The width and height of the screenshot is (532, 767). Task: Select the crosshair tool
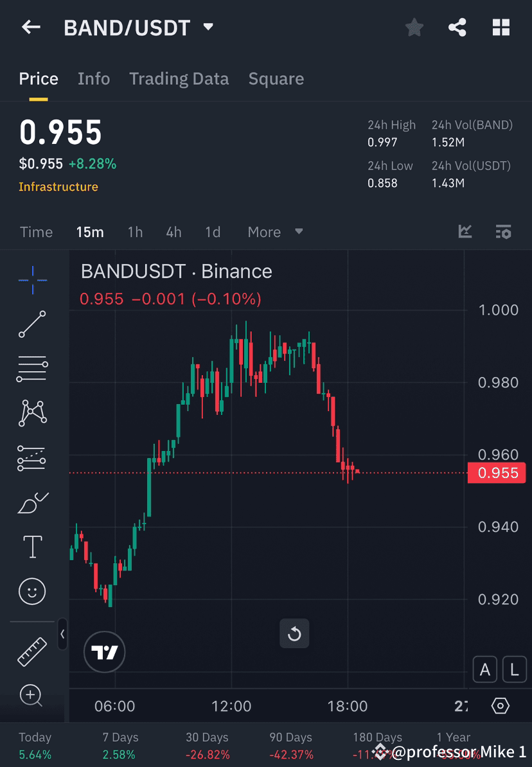tap(30, 280)
